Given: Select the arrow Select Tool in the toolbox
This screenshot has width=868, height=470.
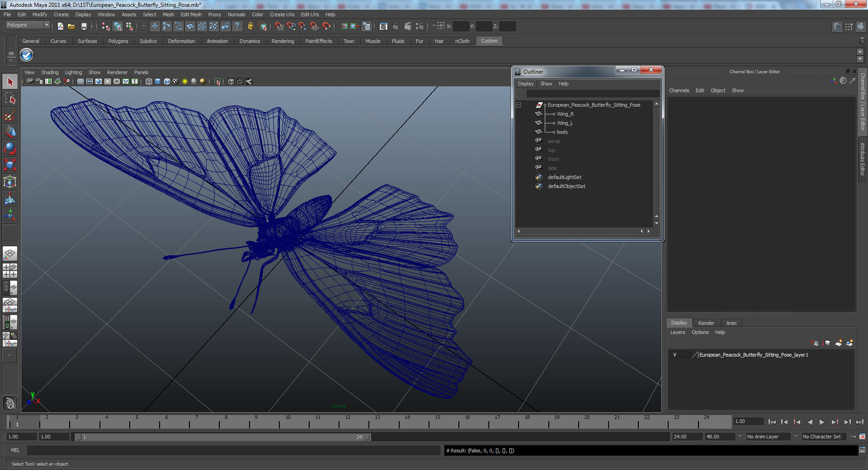Looking at the screenshot, I should point(10,82).
